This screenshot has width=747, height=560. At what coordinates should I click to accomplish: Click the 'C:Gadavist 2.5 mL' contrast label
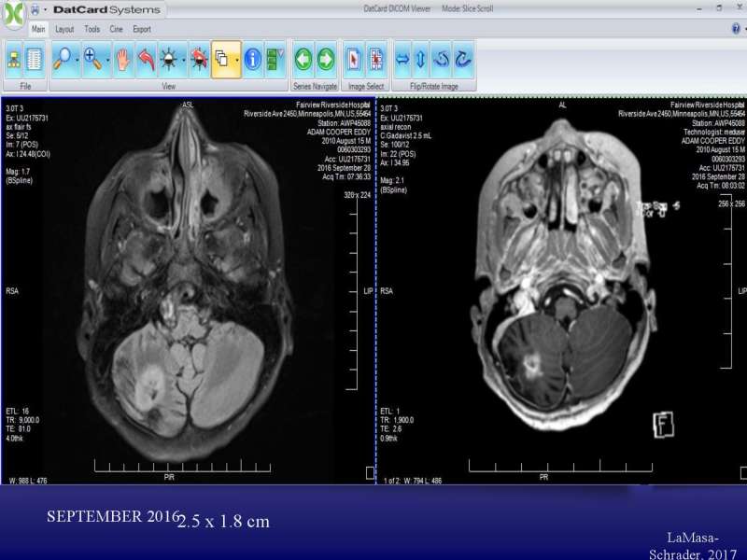click(x=406, y=135)
